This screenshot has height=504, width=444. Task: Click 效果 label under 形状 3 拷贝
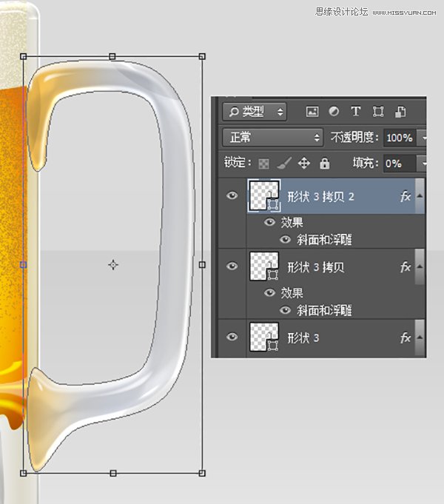coord(292,293)
